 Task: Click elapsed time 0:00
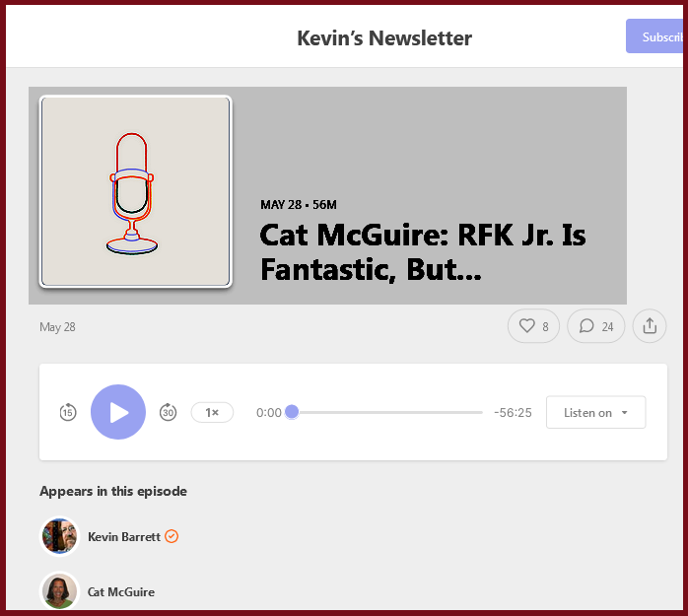click(269, 412)
